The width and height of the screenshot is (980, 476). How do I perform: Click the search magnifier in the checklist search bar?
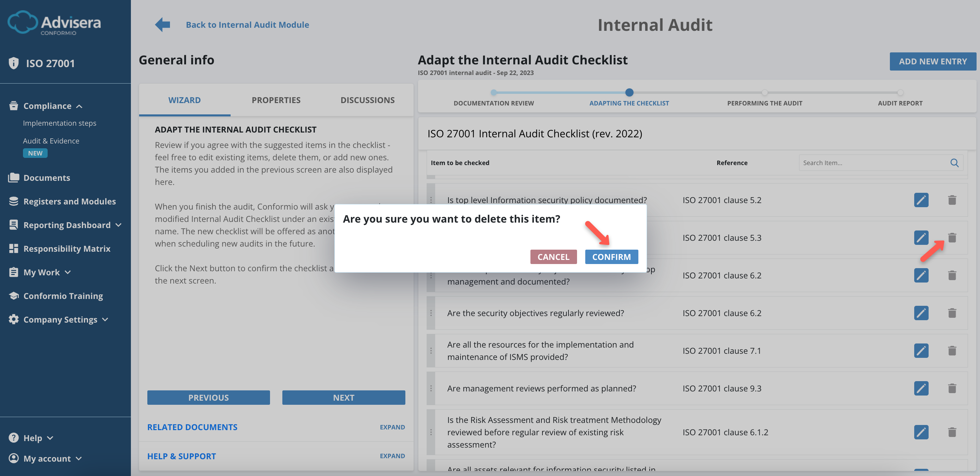[955, 163]
